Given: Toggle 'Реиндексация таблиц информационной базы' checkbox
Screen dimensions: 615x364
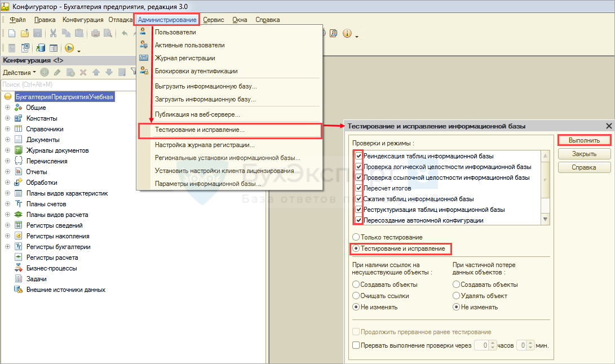Looking at the screenshot, I should point(359,156).
